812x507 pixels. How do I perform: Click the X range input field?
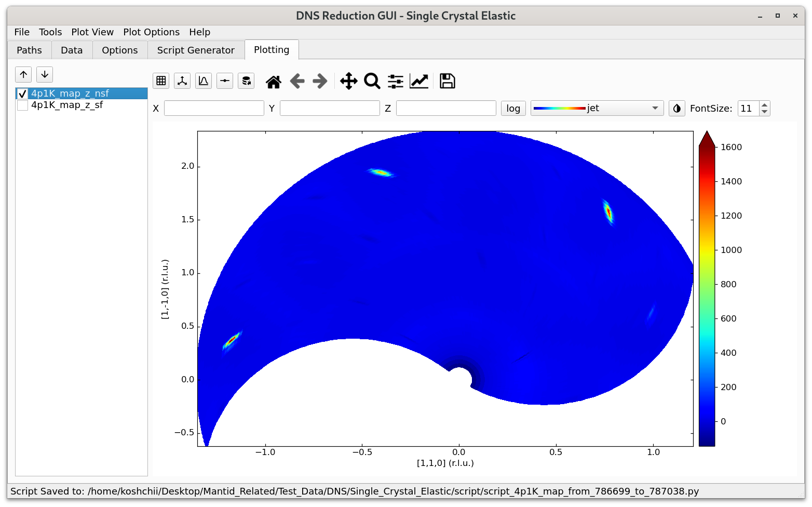coord(214,108)
